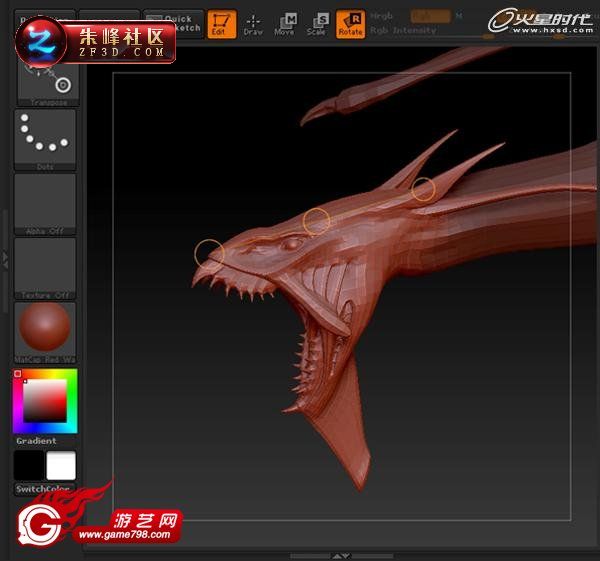This screenshot has height=561, width=600.
Task: Toggle the Rotate transpose tool
Action: [x=350, y=24]
